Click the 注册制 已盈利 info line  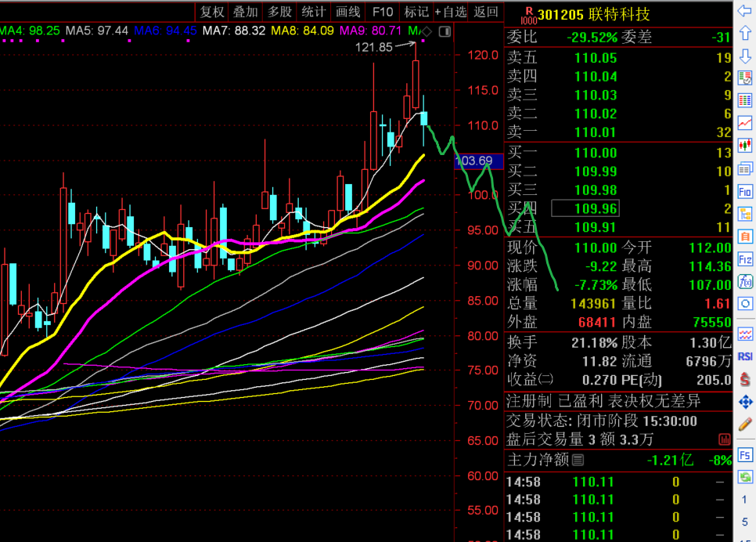pyautogui.click(x=603, y=400)
